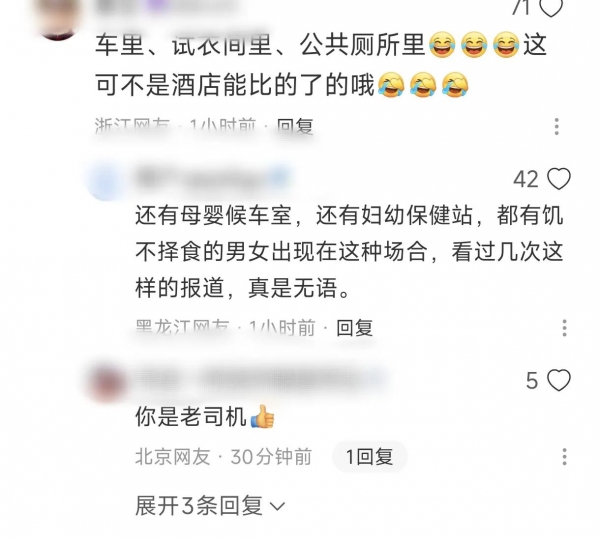The height and width of the screenshot is (540, 600).
Task: Like the top comment about 试衣间
Action: click(x=551, y=7)
